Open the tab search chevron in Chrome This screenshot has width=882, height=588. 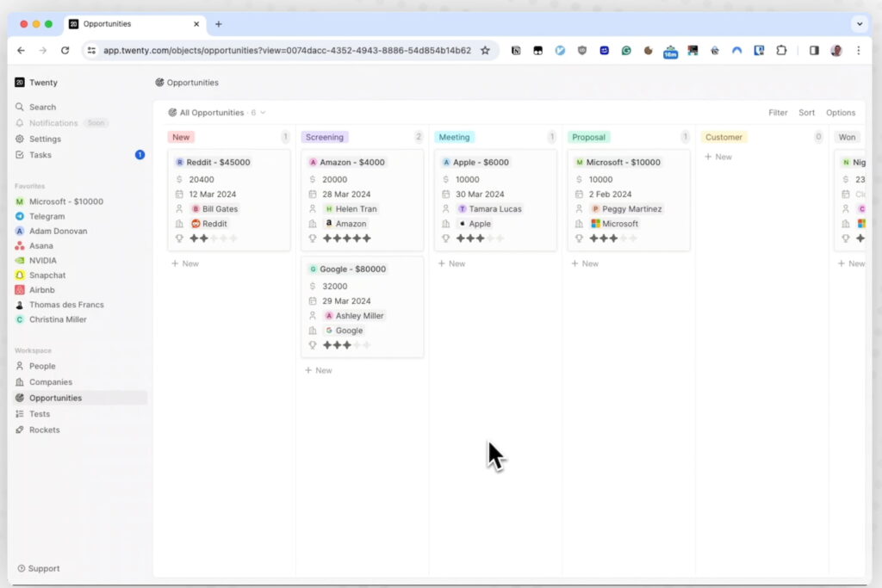(860, 24)
